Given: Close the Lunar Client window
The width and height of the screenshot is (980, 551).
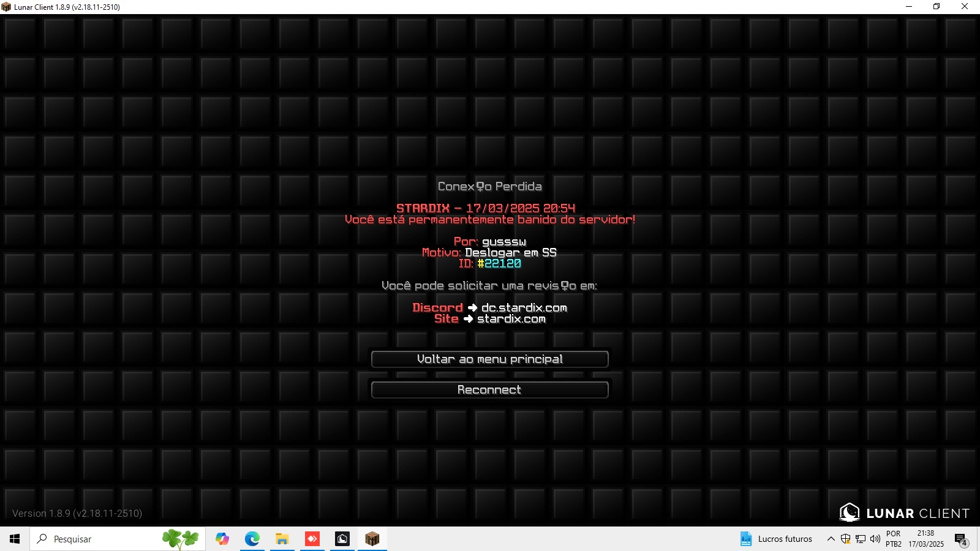Looking at the screenshot, I should (x=965, y=7).
